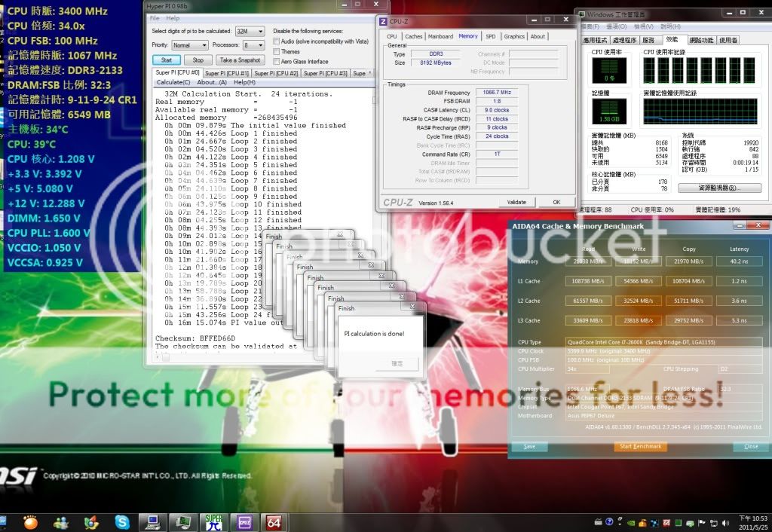The width and height of the screenshot is (772, 532).
Task: Click the CAS# Latency 9.0 clocks value
Action: [x=497, y=110]
